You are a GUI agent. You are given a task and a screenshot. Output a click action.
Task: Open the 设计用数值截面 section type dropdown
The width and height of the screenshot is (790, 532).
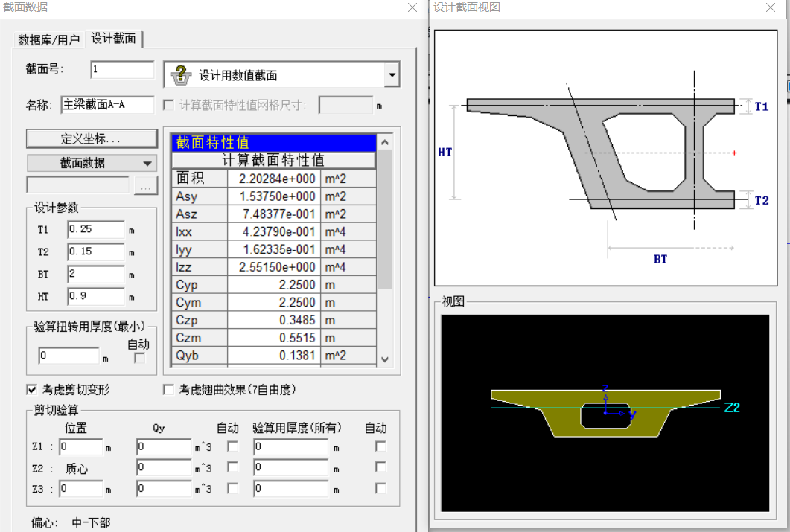click(392, 75)
